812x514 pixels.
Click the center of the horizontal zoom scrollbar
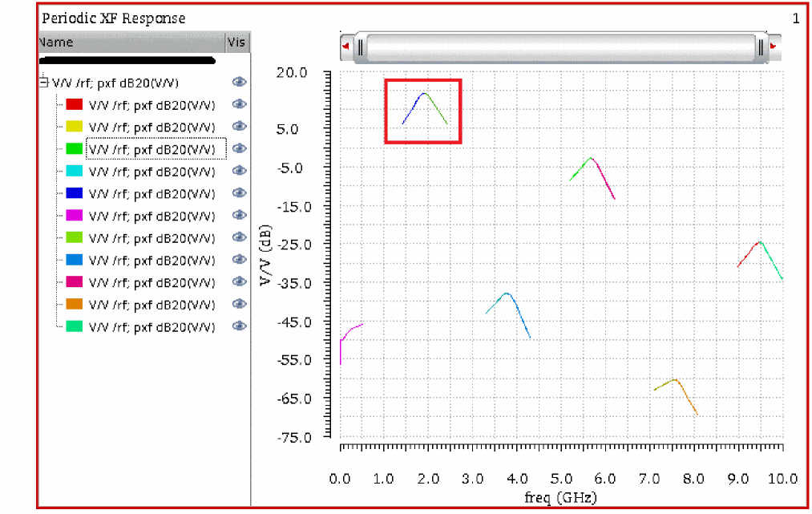560,47
